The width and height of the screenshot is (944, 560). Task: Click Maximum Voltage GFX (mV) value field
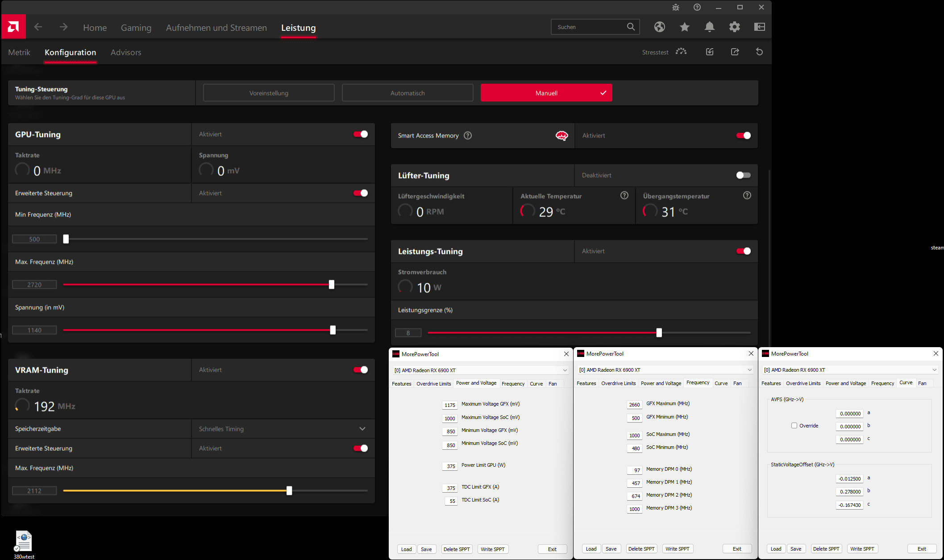click(450, 405)
